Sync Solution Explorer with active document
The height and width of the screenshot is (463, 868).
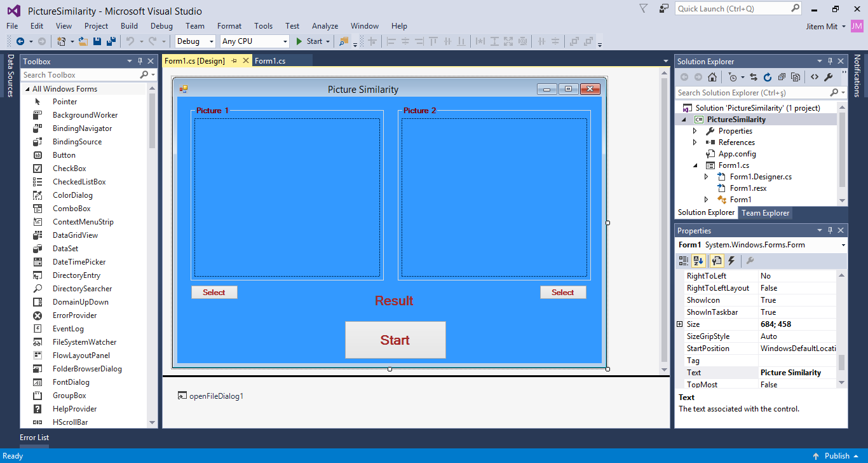(753, 76)
